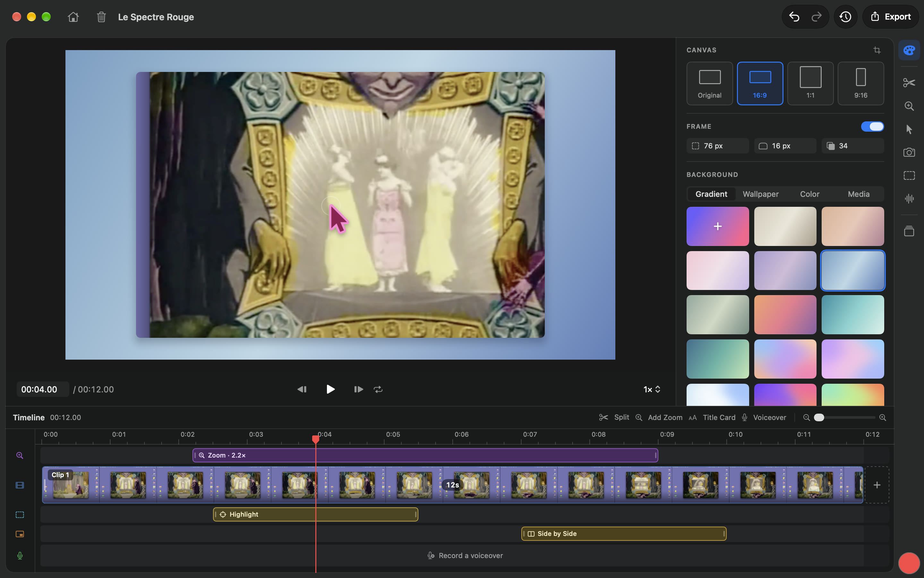This screenshot has height=578, width=924.
Task: Add a custom gradient with plus swatch
Action: tap(717, 226)
